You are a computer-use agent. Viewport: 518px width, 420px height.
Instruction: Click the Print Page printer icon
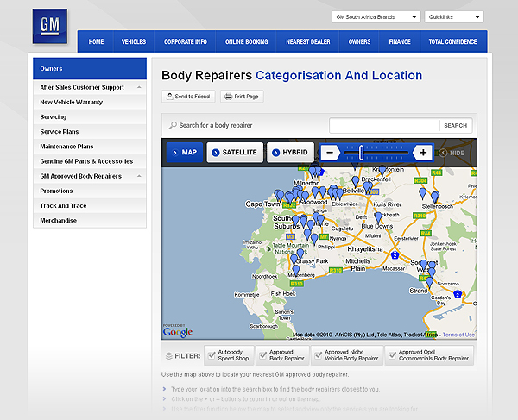click(228, 97)
